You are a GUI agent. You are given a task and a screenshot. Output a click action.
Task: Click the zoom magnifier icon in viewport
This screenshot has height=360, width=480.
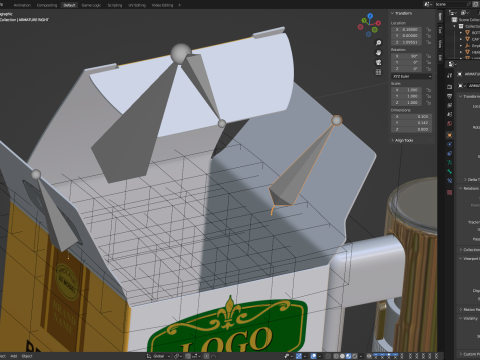378,43
